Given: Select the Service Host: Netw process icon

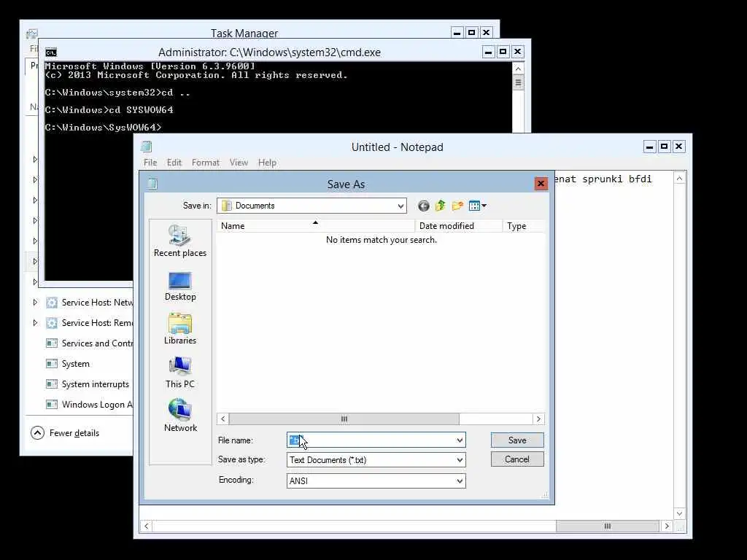Looking at the screenshot, I should pos(52,303).
